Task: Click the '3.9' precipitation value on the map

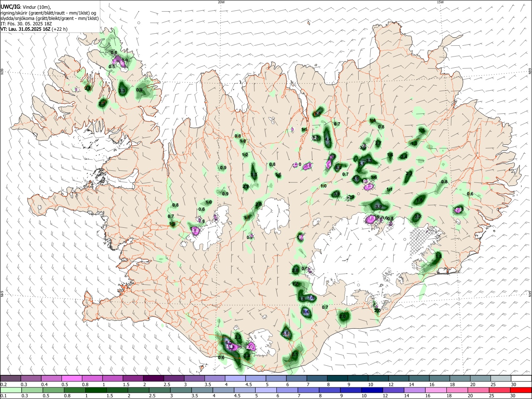Action: click(378, 207)
